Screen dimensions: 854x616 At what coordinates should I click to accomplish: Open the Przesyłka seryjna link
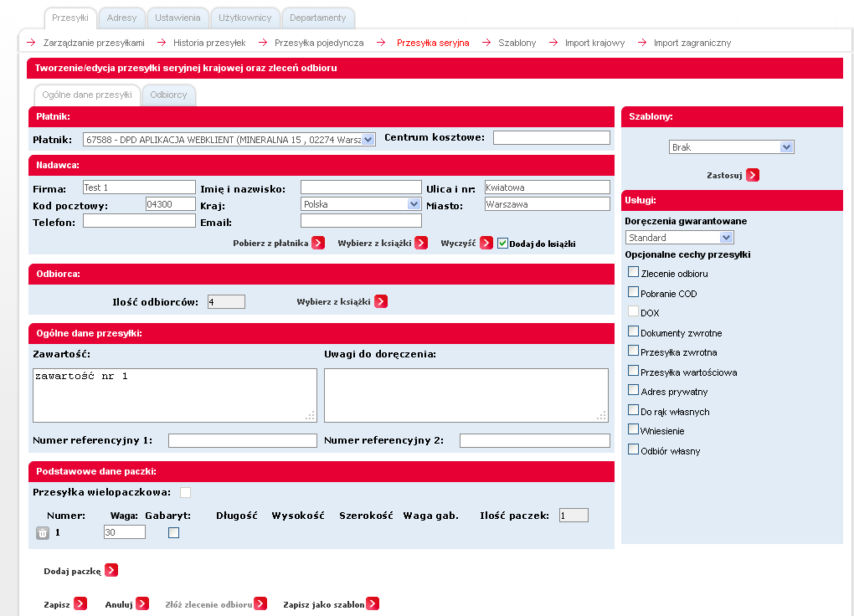433,43
